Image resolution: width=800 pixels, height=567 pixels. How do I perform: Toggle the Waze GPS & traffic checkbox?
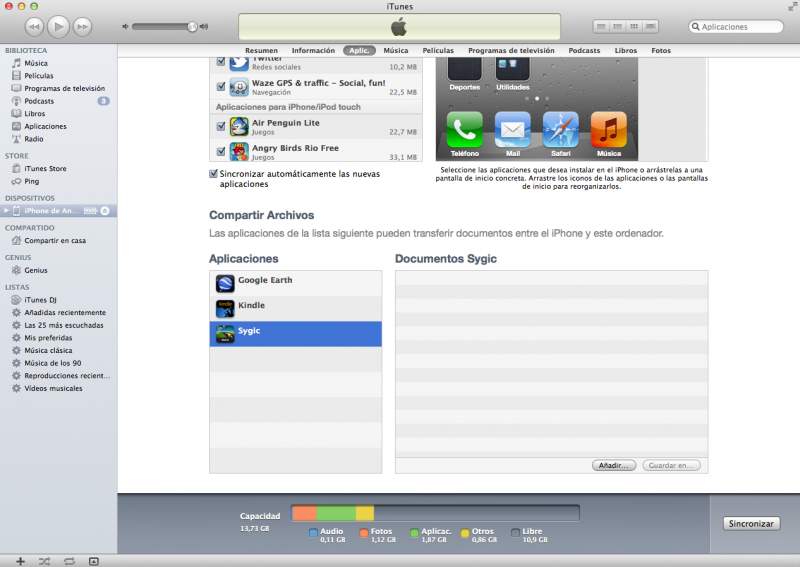(221, 87)
